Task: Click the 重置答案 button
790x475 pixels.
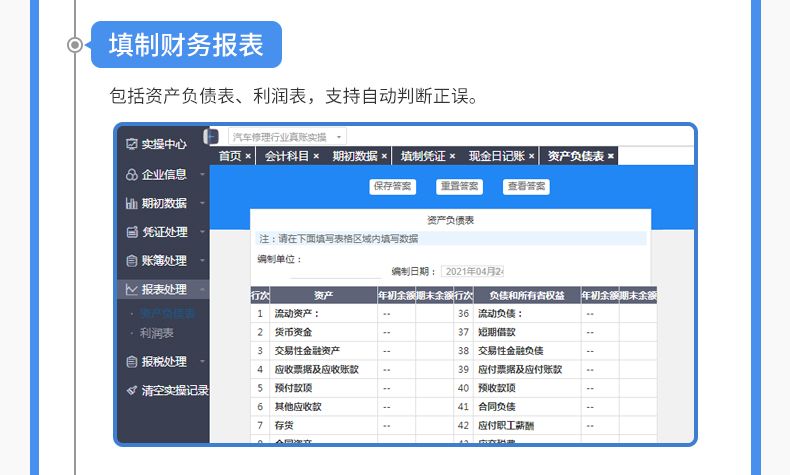Action: pos(459,186)
